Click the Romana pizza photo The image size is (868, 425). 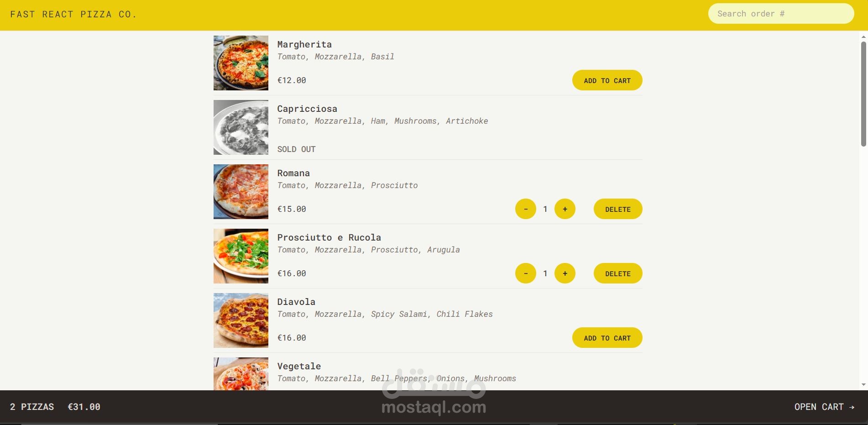click(241, 192)
